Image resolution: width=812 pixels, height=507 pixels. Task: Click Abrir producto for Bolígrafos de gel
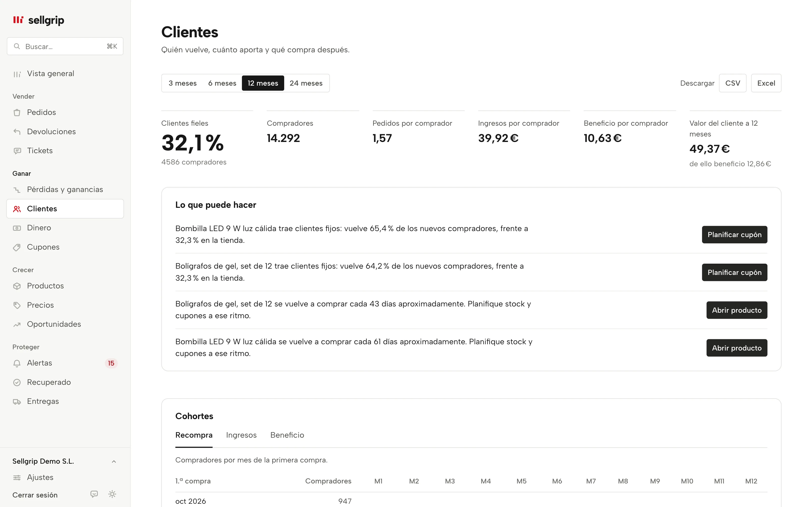tap(737, 310)
